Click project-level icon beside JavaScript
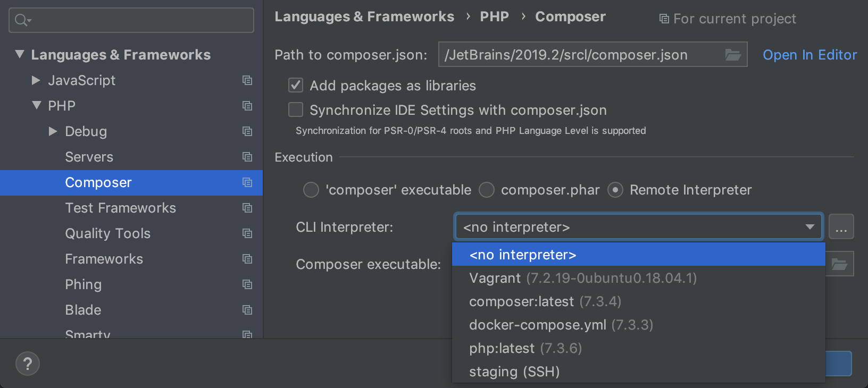This screenshot has height=388, width=868. coord(247,80)
